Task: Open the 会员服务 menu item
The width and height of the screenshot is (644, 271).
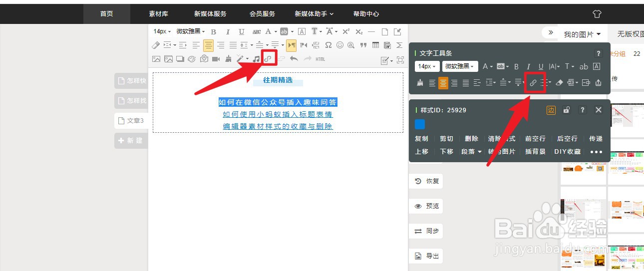Action: 262,14
